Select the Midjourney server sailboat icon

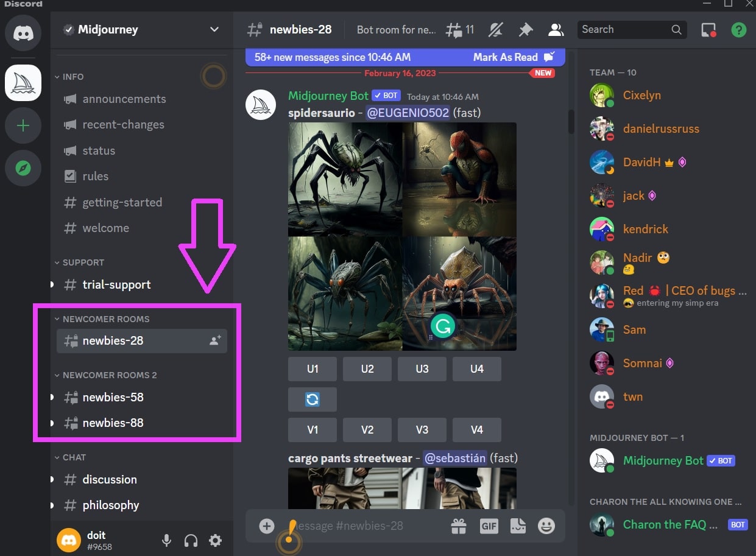point(23,83)
